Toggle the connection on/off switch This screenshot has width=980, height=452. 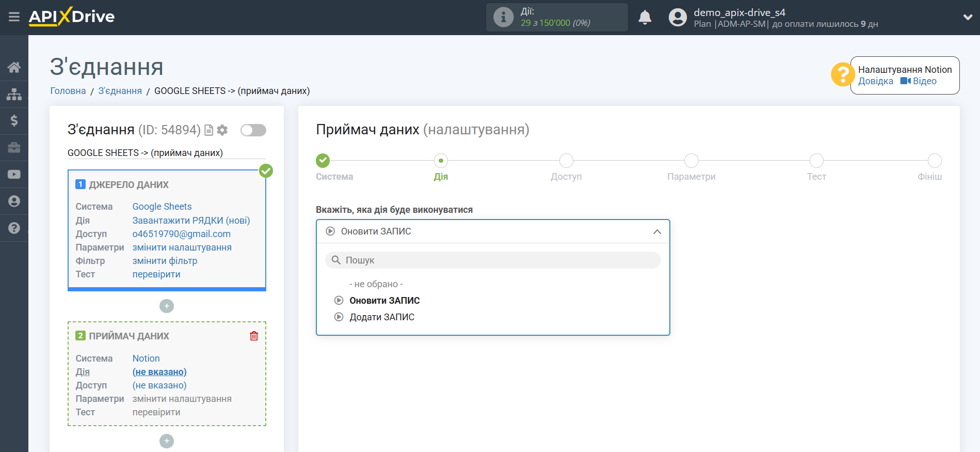253,130
